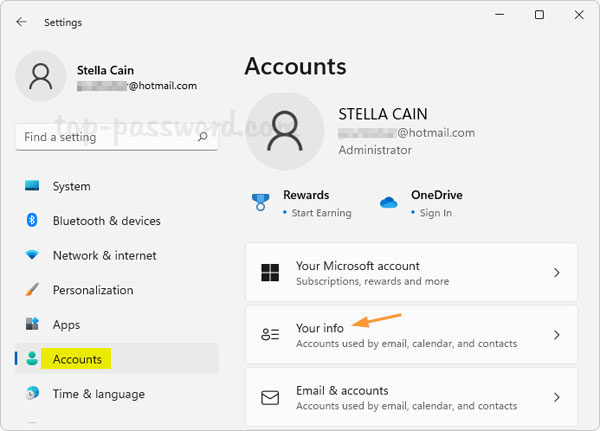
Task: Expand Email & accounts chevron
Action: tap(557, 397)
